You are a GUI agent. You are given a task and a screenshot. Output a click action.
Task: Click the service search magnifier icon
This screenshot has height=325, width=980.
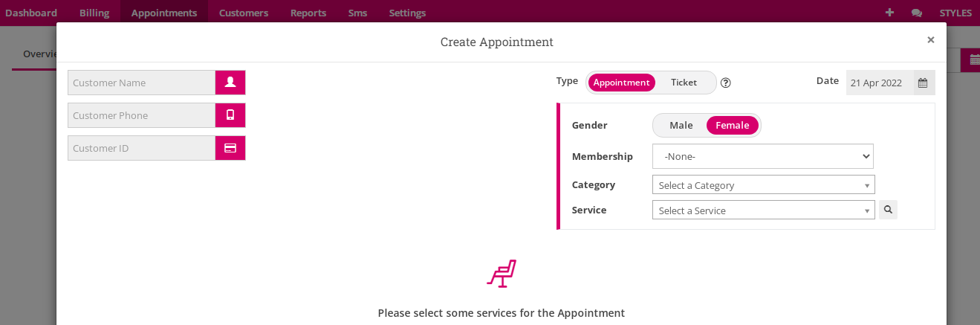[x=888, y=210]
